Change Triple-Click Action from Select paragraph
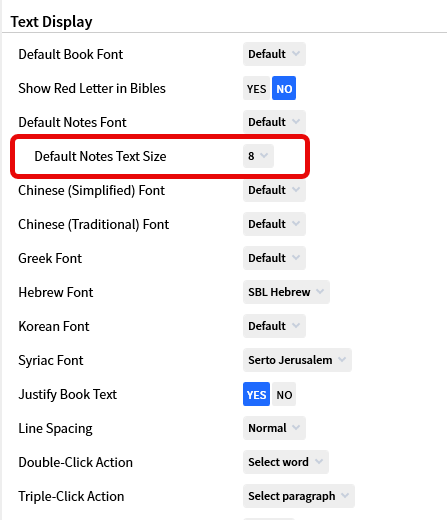This screenshot has height=520, width=447. pyautogui.click(x=299, y=496)
